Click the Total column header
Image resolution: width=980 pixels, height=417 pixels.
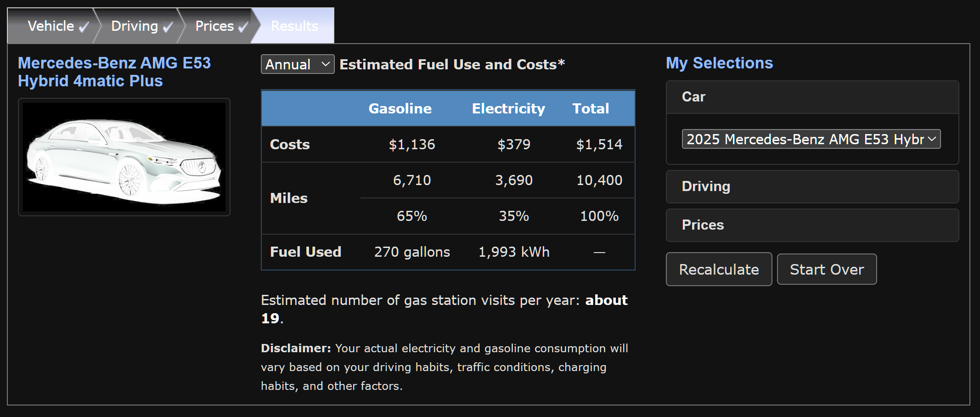click(x=591, y=108)
